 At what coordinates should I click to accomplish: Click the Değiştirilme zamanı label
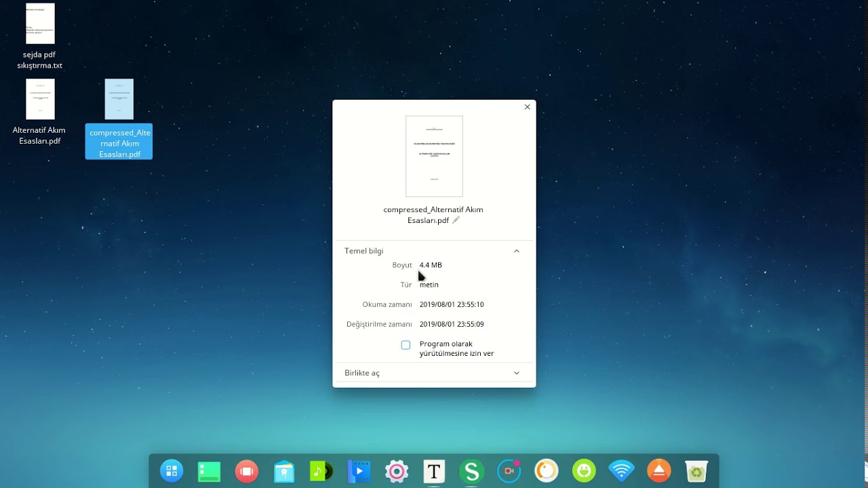coord(379,324)
